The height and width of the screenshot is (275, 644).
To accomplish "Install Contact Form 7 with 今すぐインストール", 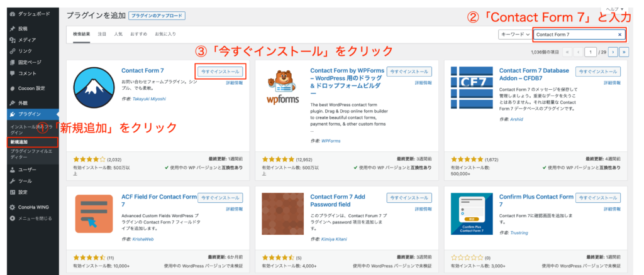I will click(x=220, y=72).
